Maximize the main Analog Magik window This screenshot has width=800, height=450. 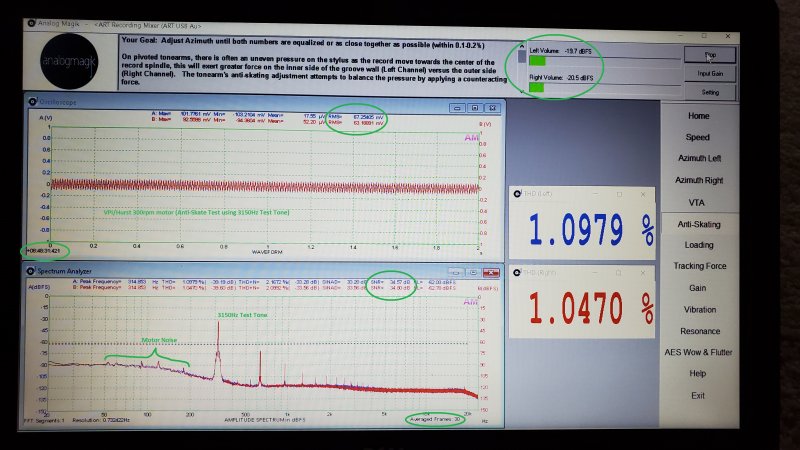pos(705,36)
